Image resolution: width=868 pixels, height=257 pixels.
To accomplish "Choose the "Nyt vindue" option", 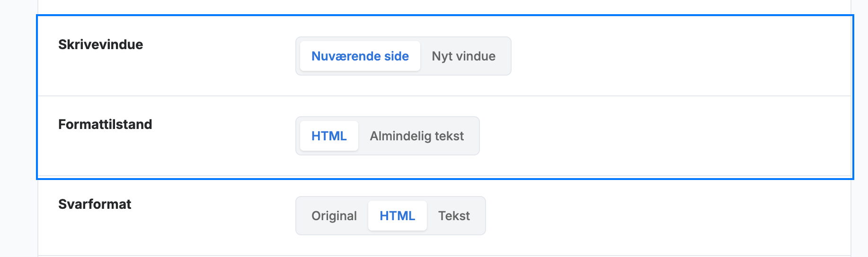I will (x=463, y=56).
